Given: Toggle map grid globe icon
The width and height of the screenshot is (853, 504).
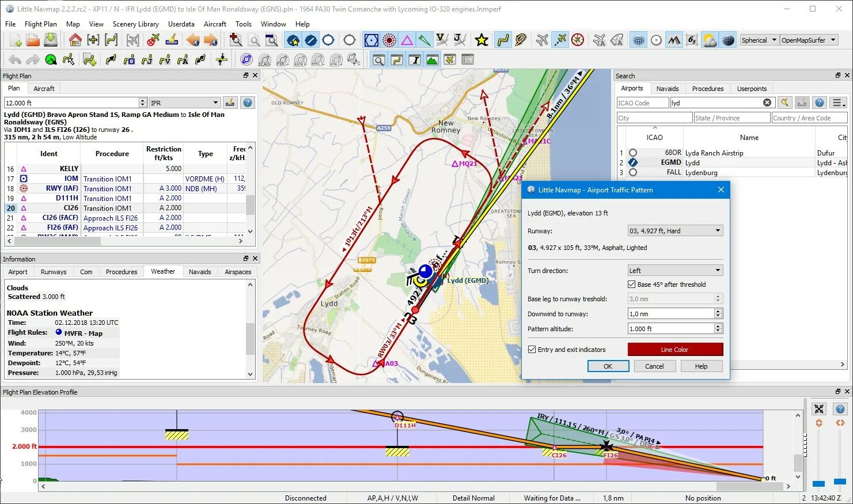Looking at the screenshot, I should (x=639, y=40).
